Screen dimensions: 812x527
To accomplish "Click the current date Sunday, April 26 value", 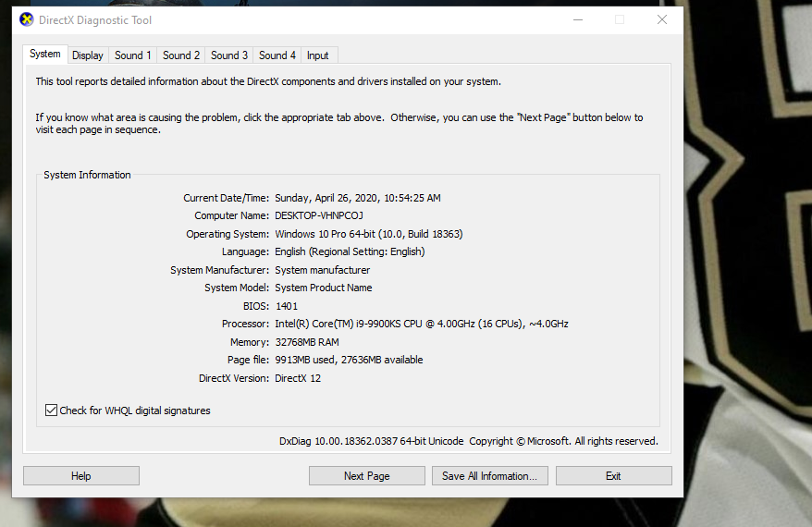I will [x=358, y=198].
